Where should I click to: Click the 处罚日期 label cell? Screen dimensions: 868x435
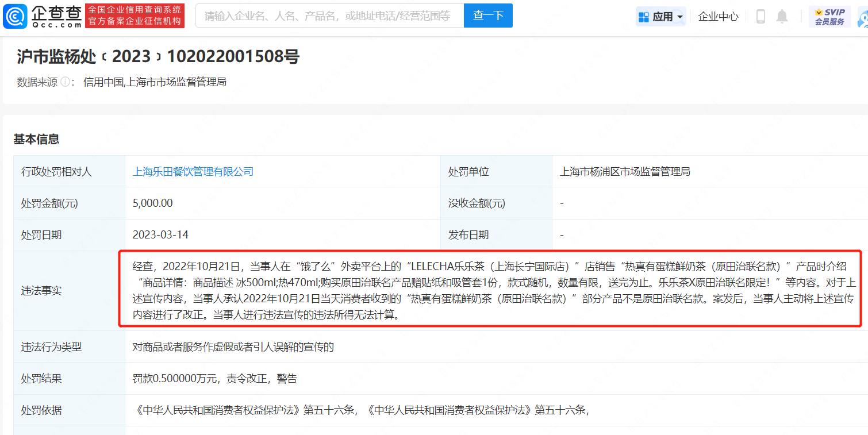pos(70,234)
